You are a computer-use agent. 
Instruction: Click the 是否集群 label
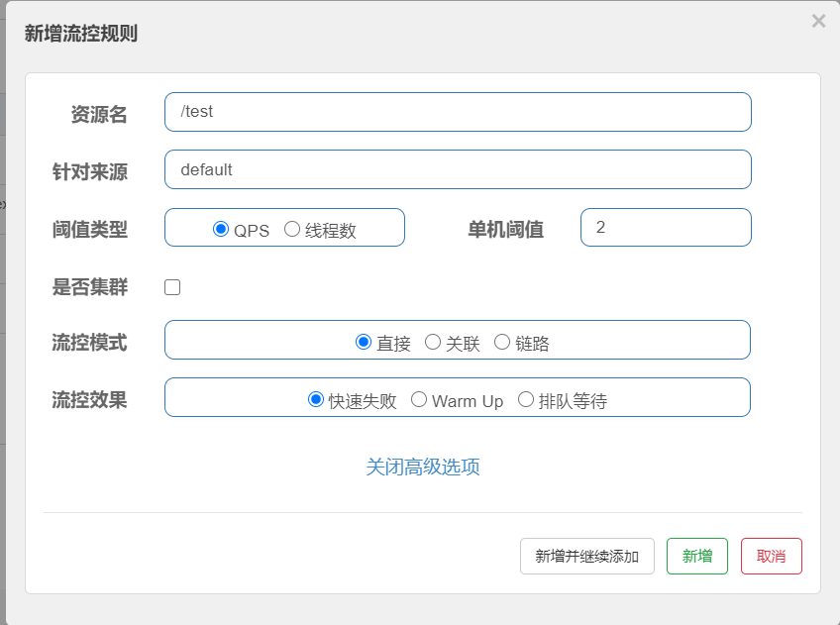(x=90, y=287)
